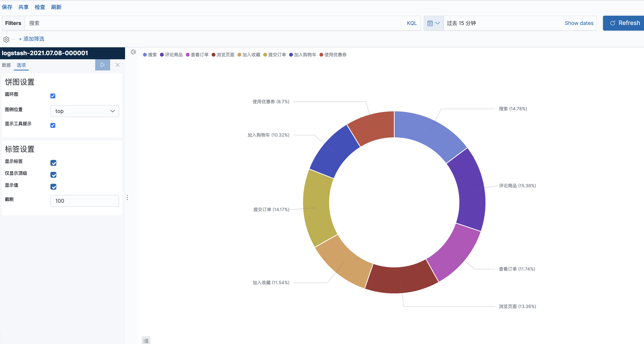Toggle the 仅显示顶级 checkbox
644x344 pixels.
[53, 175]
